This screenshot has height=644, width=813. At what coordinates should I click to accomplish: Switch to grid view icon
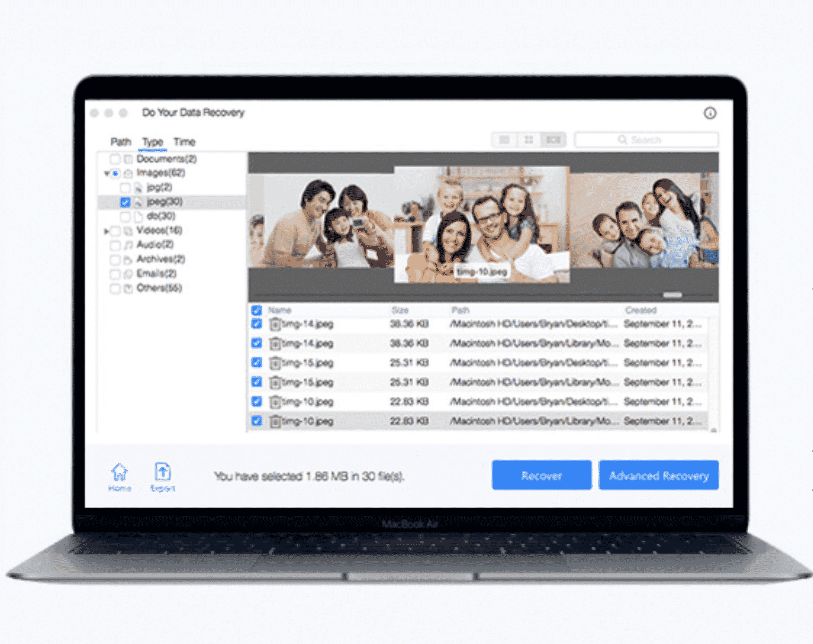point(529,140)
